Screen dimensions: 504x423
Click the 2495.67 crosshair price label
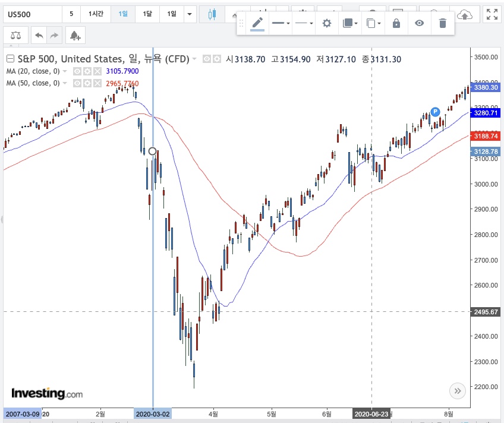486,312
